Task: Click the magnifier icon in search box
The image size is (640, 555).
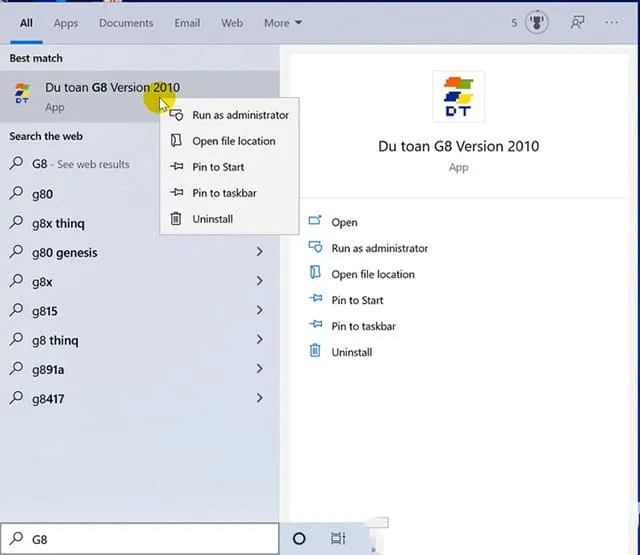Action: coord(16,538)
